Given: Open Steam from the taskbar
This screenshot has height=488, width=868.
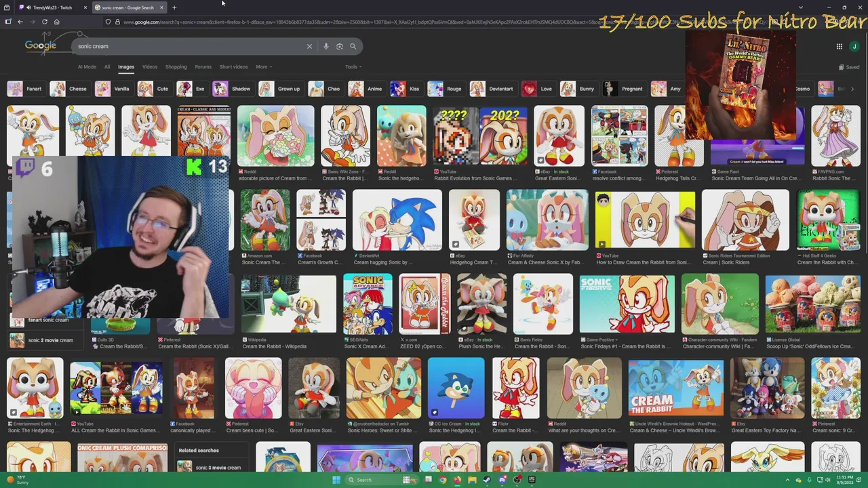Looking at the screenshot, I should pyautogui.click(x=487, y=480).
